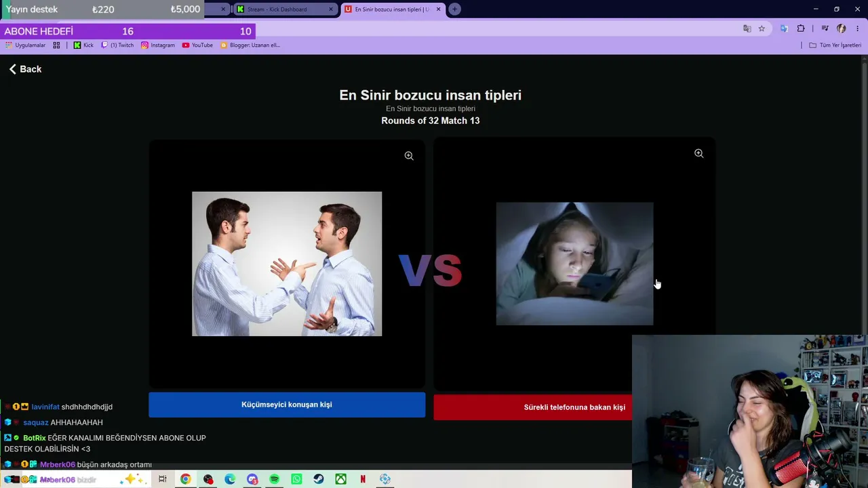The height and width of the screenshot is (488, 868).
Task: Click the Yayın destek ₺220 progress bar
Action: click(102, 9)
